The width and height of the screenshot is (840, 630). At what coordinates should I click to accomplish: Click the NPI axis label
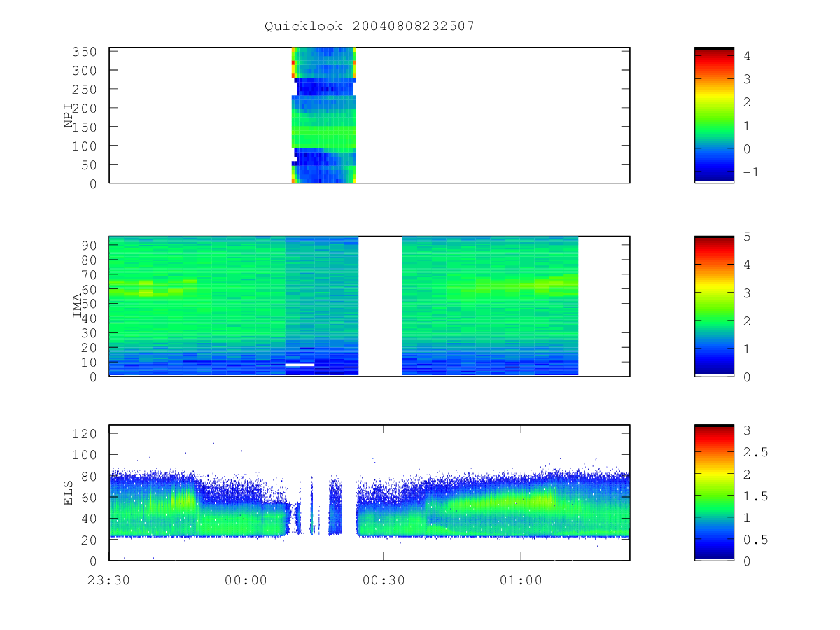69,115
